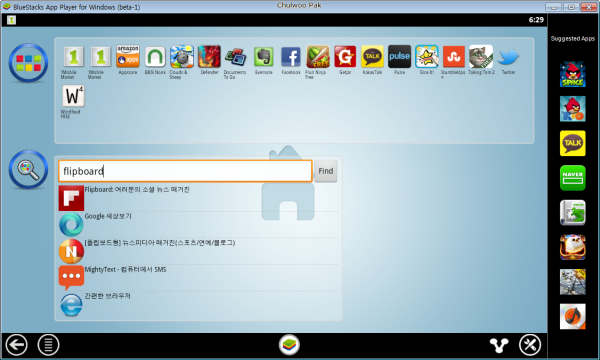Open suggested app below the Naver app
The width and height of the screenshot is (600, 360).
(x=572, y=212)
